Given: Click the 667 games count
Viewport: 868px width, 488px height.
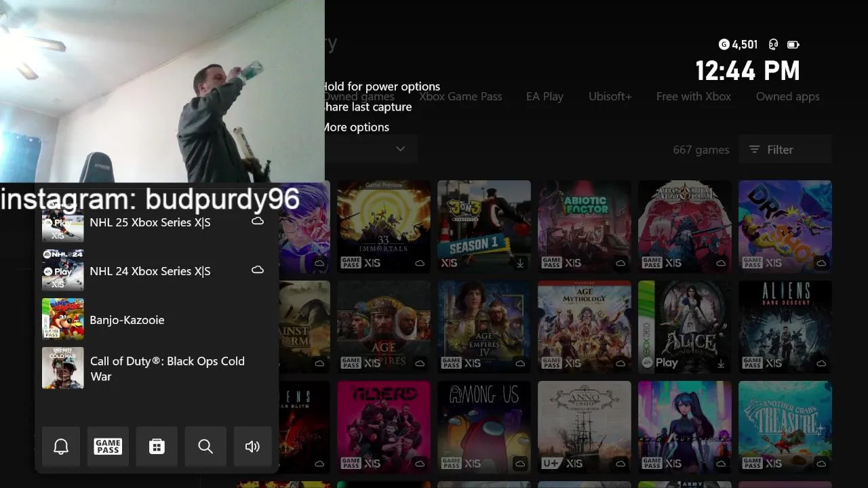Looking at the screenshot, I should tap(701, 150).
